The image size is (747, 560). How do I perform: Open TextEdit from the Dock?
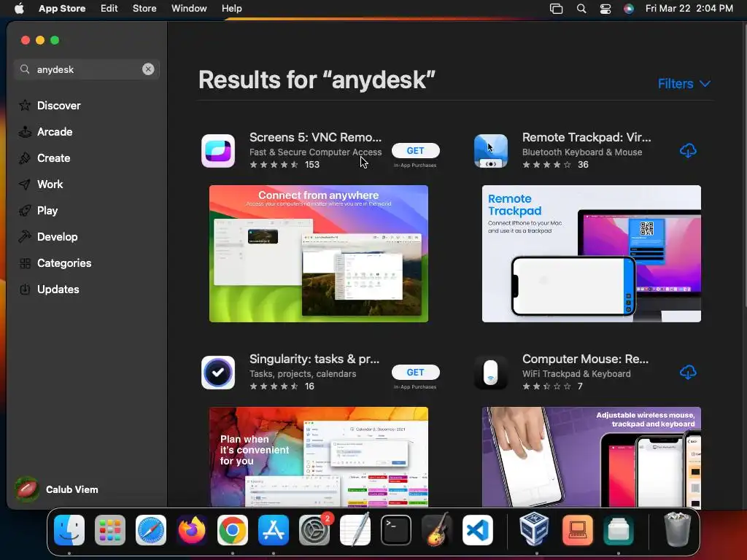(355, 530)
